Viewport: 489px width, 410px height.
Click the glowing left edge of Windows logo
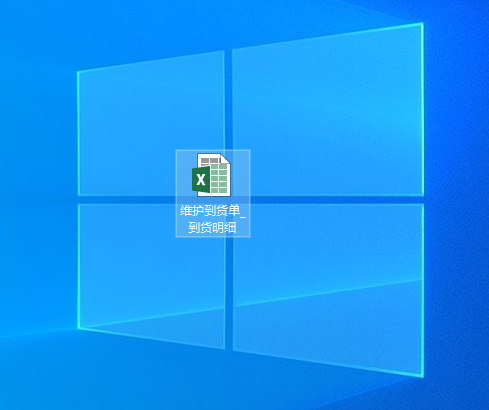[x=78, y=200]
